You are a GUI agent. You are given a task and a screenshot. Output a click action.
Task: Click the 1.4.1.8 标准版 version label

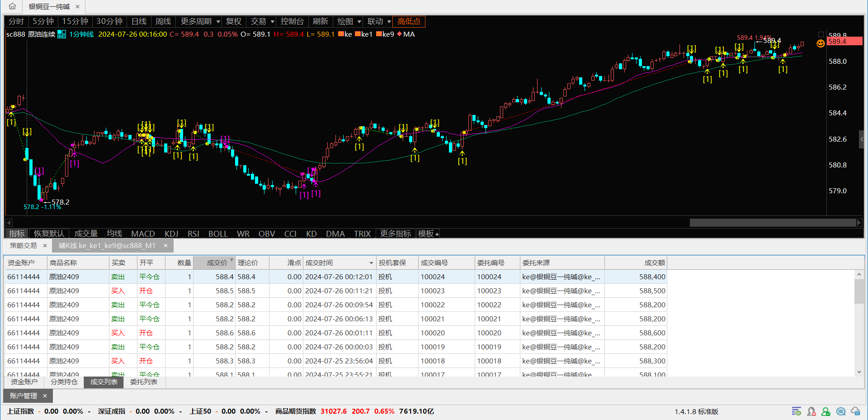click(696, 411)
